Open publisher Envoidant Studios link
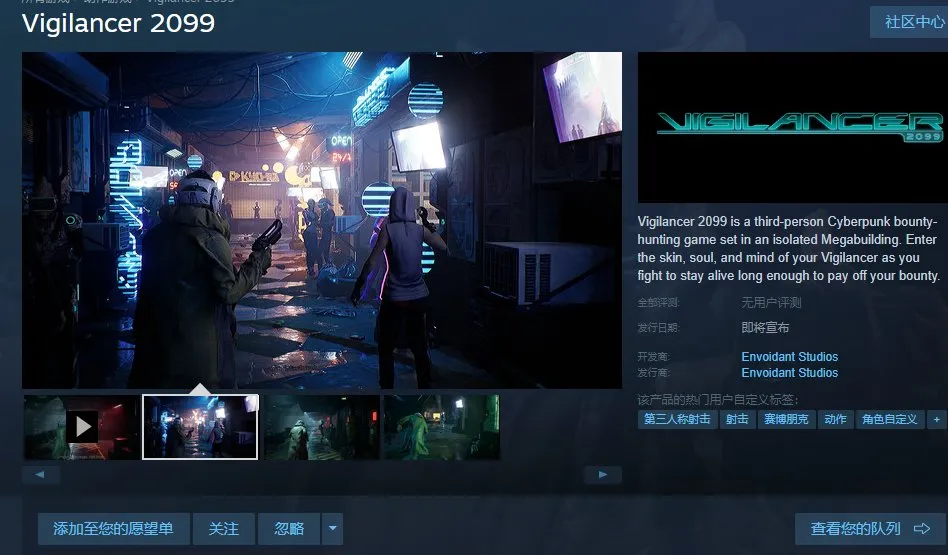Viewport: 948px width, 555px height. [790, 372]
